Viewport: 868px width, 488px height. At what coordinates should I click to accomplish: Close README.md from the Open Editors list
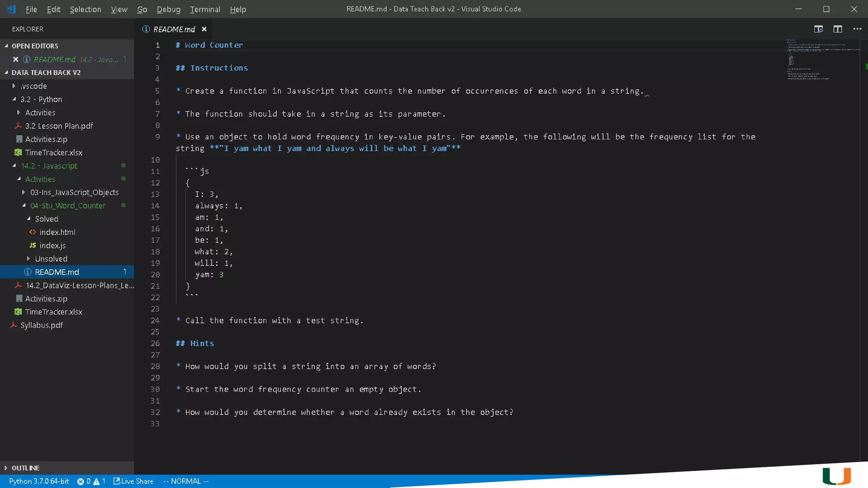coord(16,59)
